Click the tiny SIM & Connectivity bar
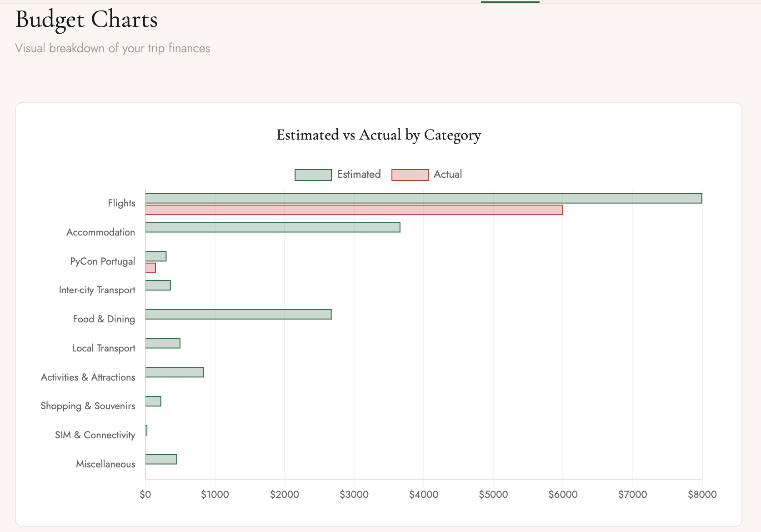Viewport: 761px width, 532px height. pos(146,430)
